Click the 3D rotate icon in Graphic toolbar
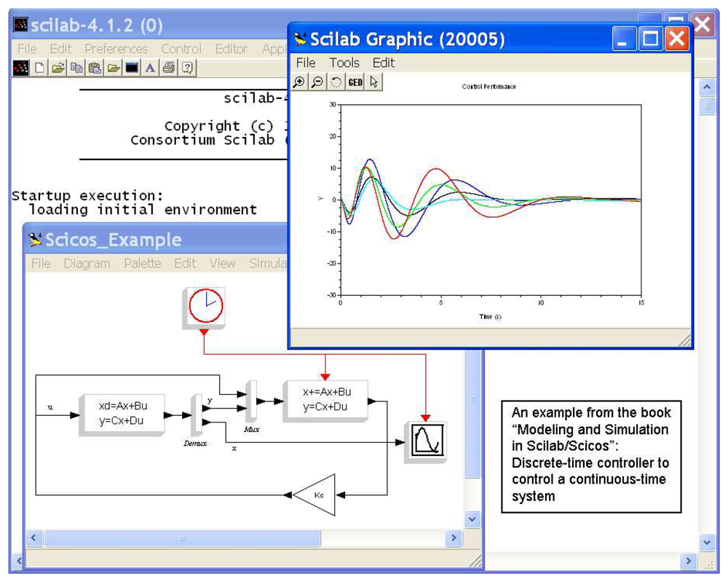Image resolution: width=728 pixels, height=582 pixels. pos(336,82)
